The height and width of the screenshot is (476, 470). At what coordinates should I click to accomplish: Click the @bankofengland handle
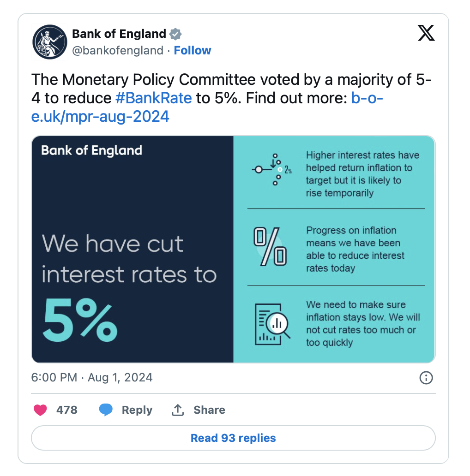coord(118,50)
